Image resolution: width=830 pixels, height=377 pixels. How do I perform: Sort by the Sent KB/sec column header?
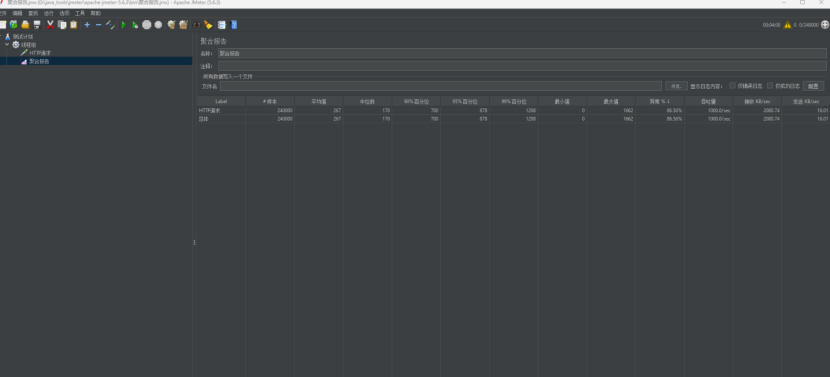tap(806, 101)
